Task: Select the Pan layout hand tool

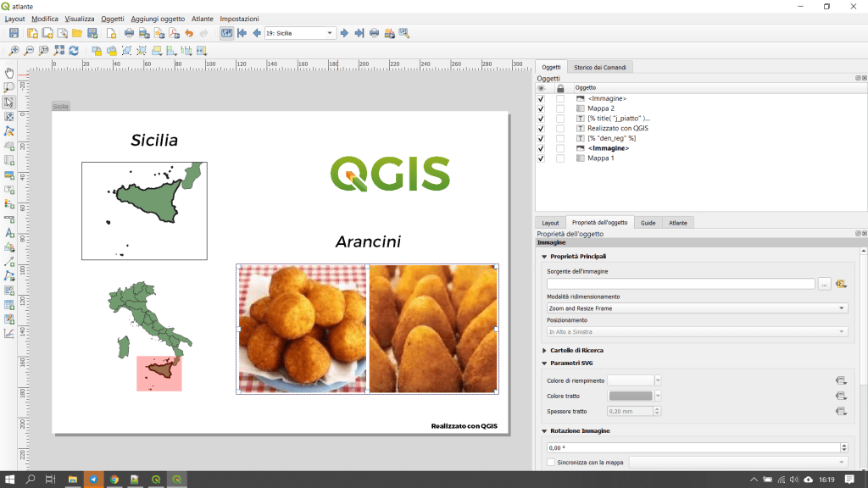Action: [x=9, y=72]
